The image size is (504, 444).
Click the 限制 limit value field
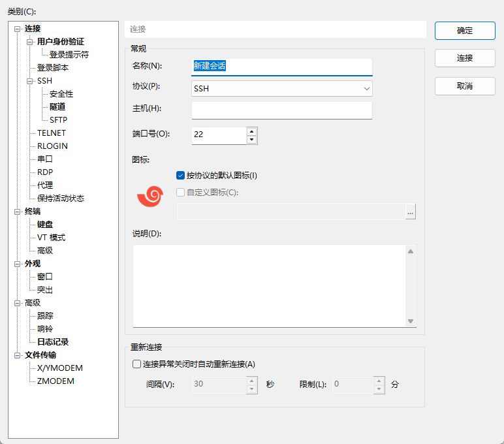click(353, 385)
